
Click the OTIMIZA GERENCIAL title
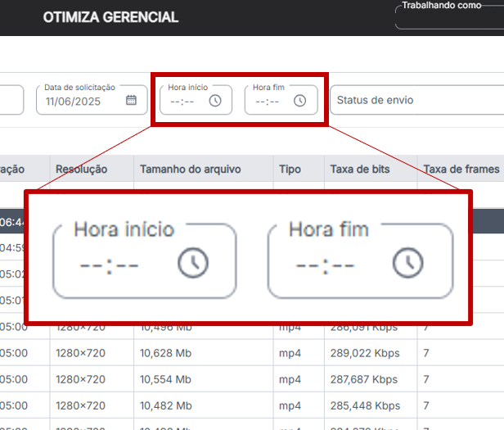[x=110, y=17]
